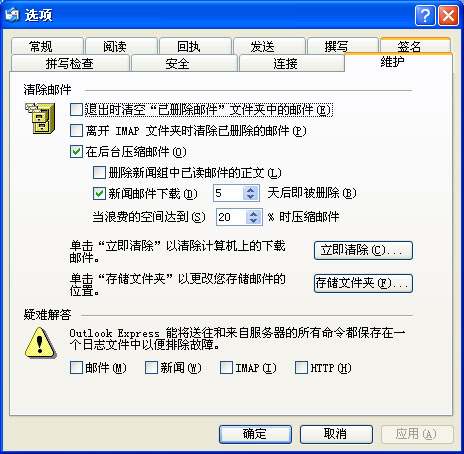Enable 退出时清空“已删除邮件” checkbox
Screen dimensions: 464x454
click(76, 110)
